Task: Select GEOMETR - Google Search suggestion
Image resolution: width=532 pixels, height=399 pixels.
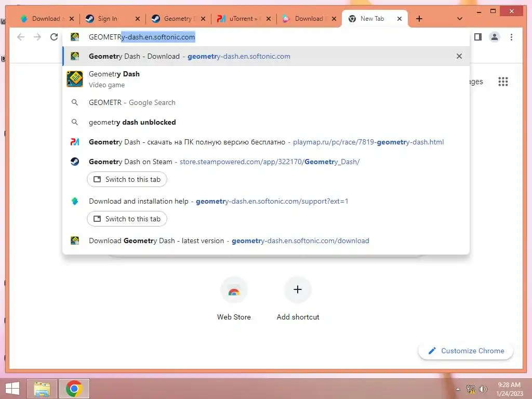Action: pyautogui.click(x=266, y=102)
